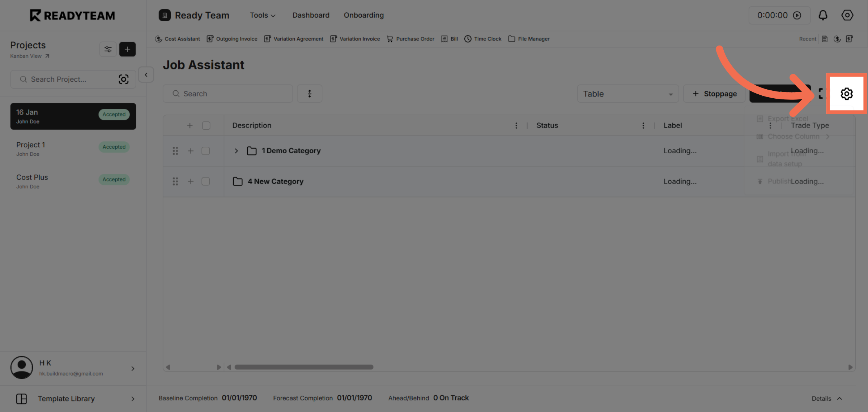Image resolution: width=868 pixels, height=412 pixels.
Task: Expand the 1 Demo Category folder
Action: tap(236, 151)
